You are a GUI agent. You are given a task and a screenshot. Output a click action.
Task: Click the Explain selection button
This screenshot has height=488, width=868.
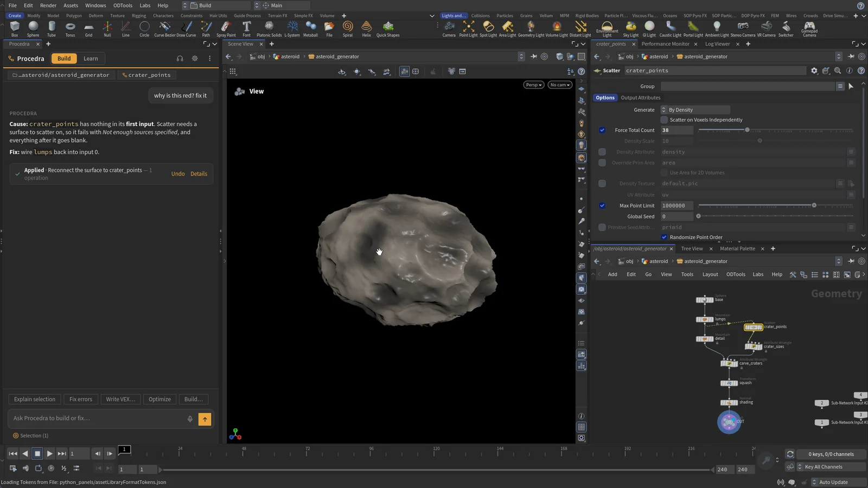coord(35,399)
